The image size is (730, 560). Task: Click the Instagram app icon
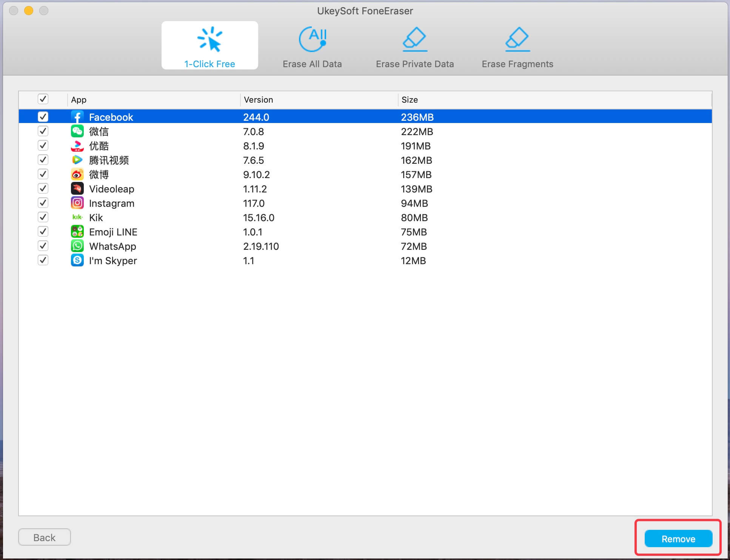point(77,203)
